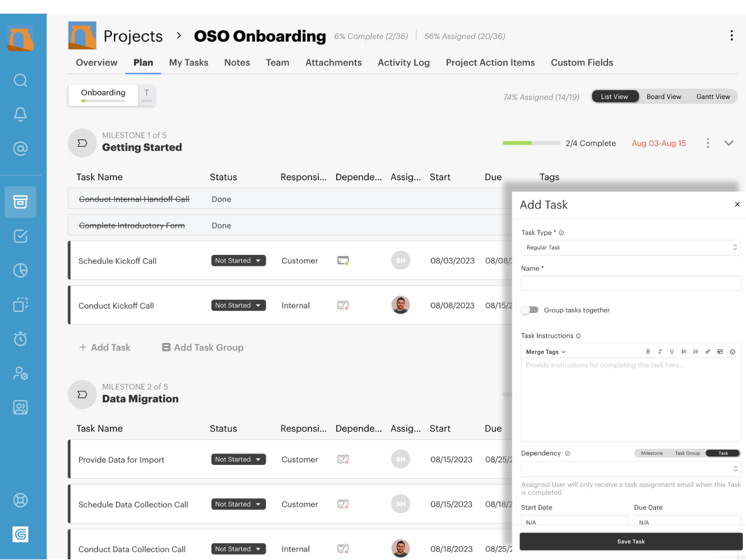This screenshot has width=746, height=560.
Task: Apply bold formatting in Task Instructions editor
Action: [x=648, y=351]
